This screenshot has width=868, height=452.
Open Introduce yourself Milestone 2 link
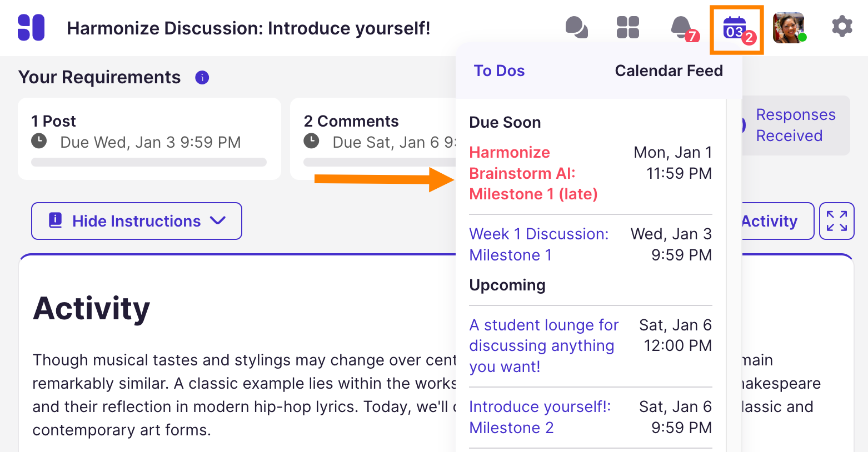click(539, 417)
